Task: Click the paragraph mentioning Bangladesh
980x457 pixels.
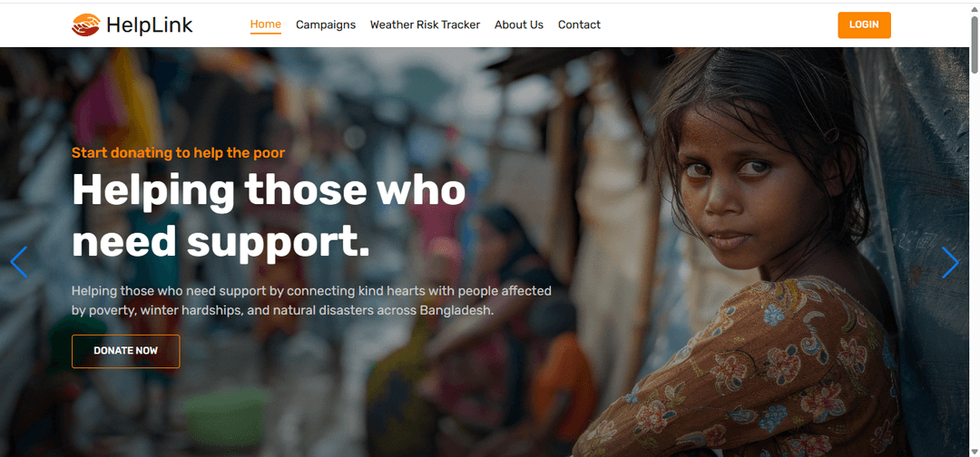Action: (311, 300)
